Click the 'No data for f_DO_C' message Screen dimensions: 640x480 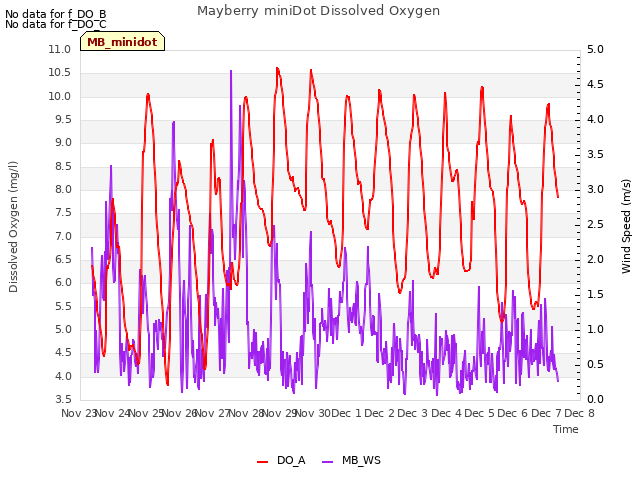(x=56, y=24)
